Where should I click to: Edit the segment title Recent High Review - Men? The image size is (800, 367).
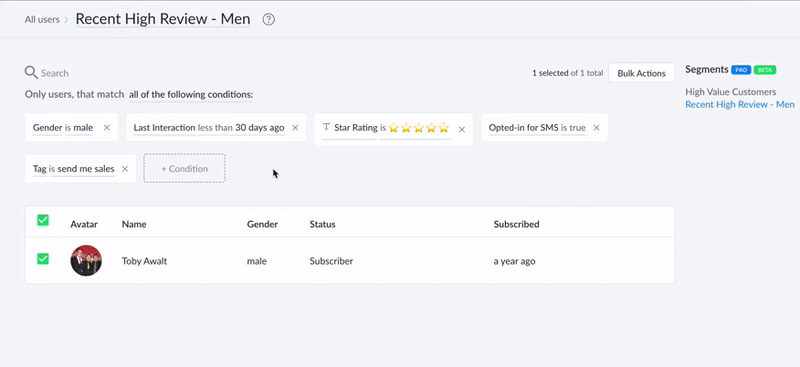pos(163,19)
